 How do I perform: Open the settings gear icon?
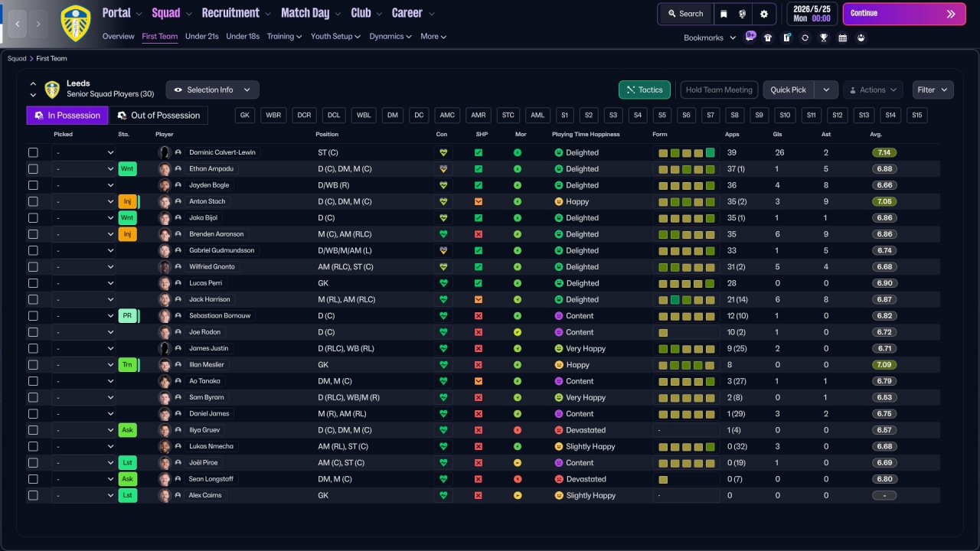pos(763,14)
